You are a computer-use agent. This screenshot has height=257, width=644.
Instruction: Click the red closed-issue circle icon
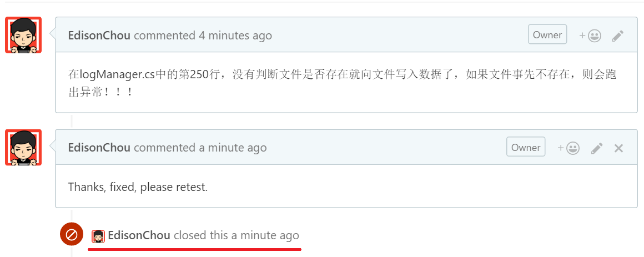pyautogui.click(x=72, y=235)
